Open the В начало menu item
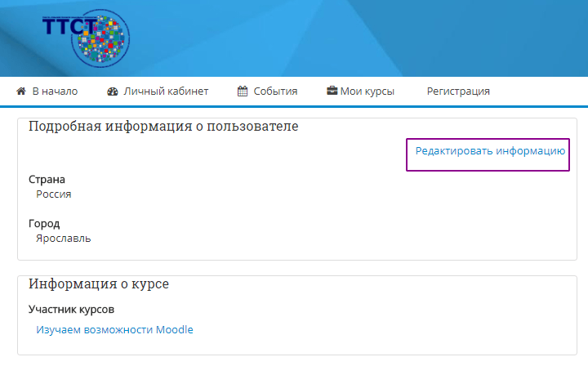The height and width of the screenshot is (366, 588). 55,91
